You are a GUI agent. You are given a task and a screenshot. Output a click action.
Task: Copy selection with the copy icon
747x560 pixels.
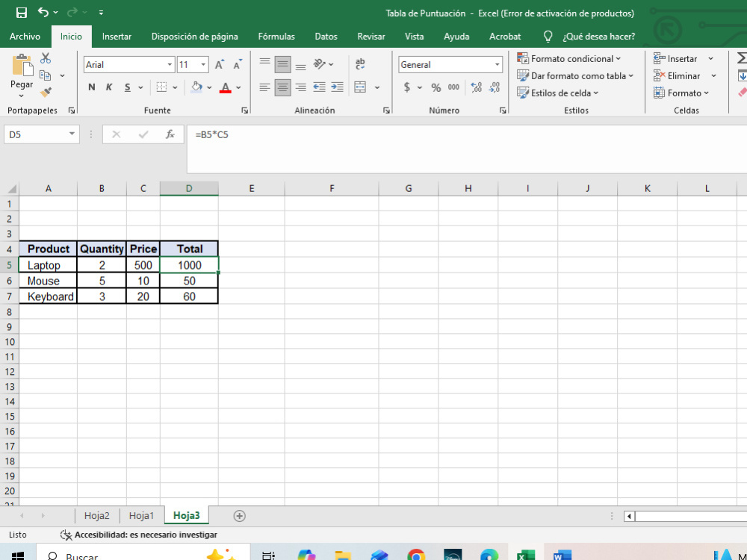46,75
